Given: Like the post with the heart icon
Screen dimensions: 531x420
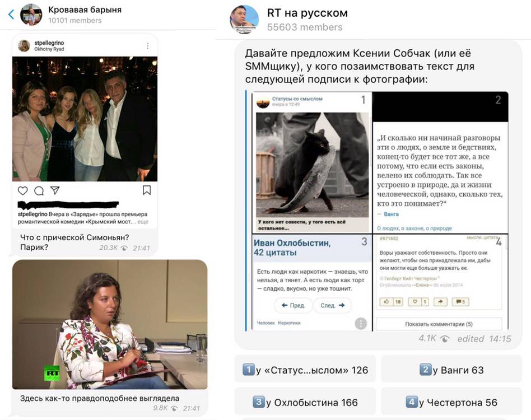Looking at the screenshot, I should pyautogui.click(x=23, y=190).
